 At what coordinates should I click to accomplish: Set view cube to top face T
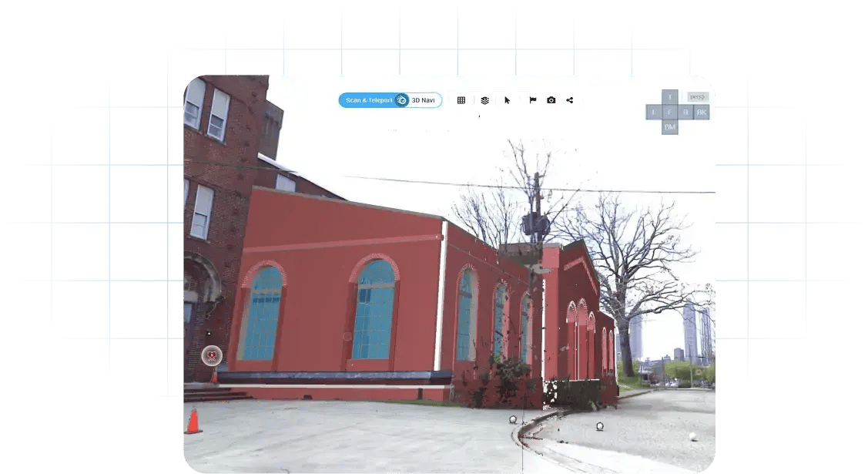coord(670,97)
